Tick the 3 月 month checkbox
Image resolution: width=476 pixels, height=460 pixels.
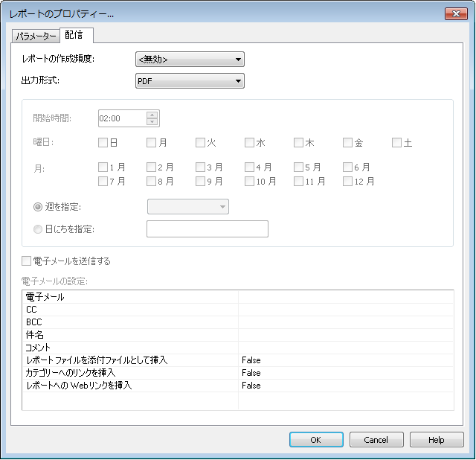coord(200,167)
